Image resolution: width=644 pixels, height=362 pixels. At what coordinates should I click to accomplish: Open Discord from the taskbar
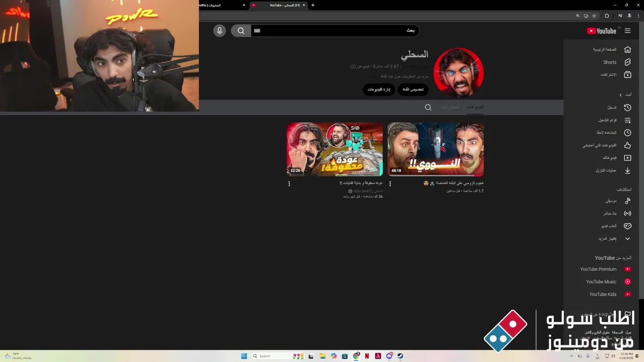click(x=389, y=356)
